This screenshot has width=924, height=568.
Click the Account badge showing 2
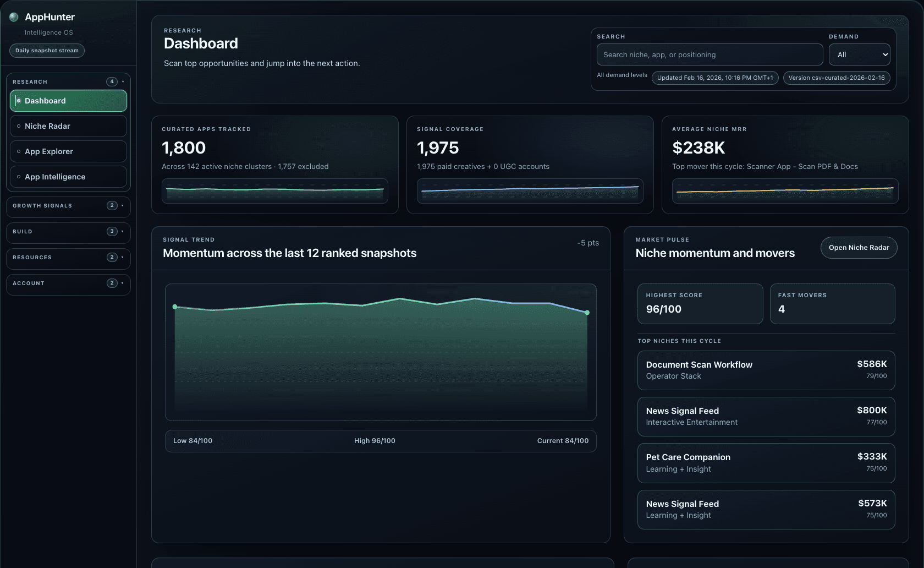(112, 283)
